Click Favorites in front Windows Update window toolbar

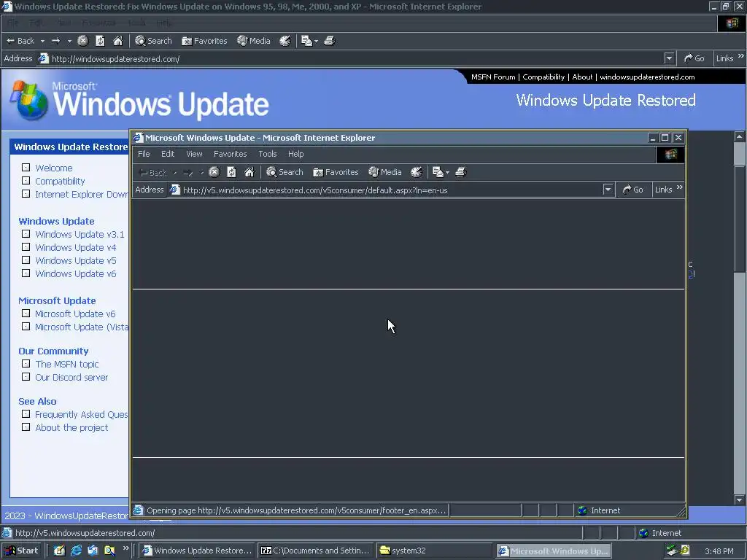pos(336,172)
